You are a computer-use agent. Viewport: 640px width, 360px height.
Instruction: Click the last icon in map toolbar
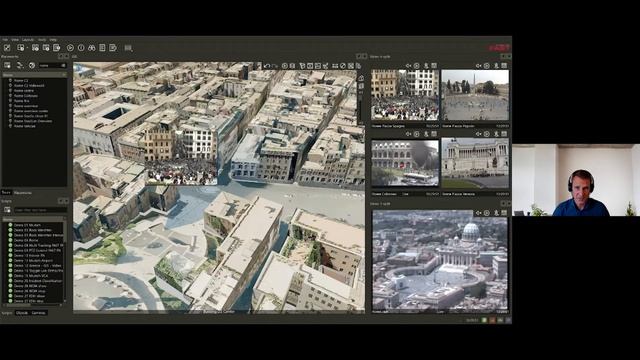pos(358,66)
